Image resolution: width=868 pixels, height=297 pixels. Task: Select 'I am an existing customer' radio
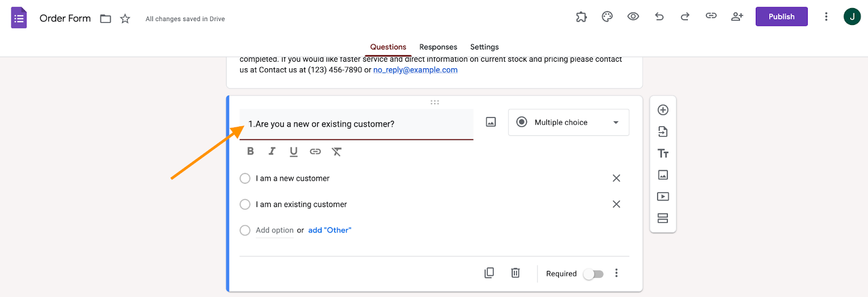click(245, 204)
